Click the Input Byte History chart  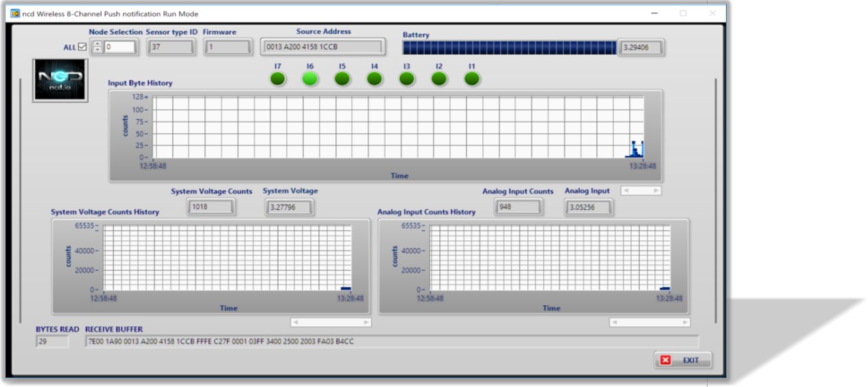pos(386,135)
